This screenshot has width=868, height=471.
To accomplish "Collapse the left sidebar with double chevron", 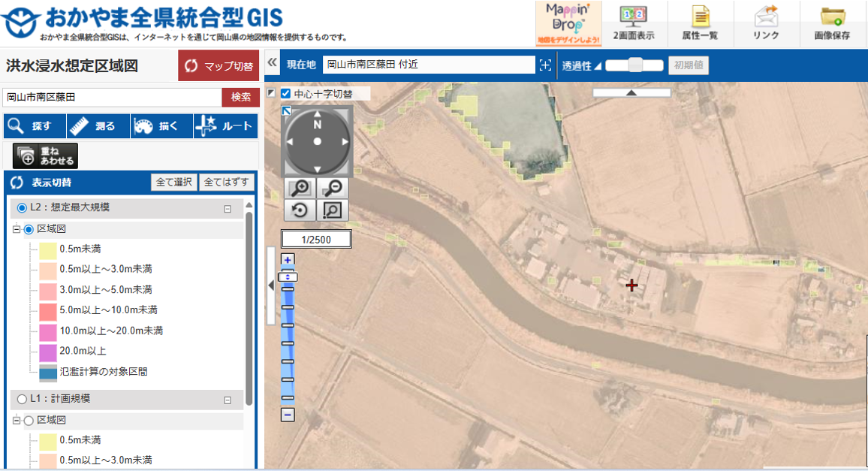I will (x=273, y=63).
